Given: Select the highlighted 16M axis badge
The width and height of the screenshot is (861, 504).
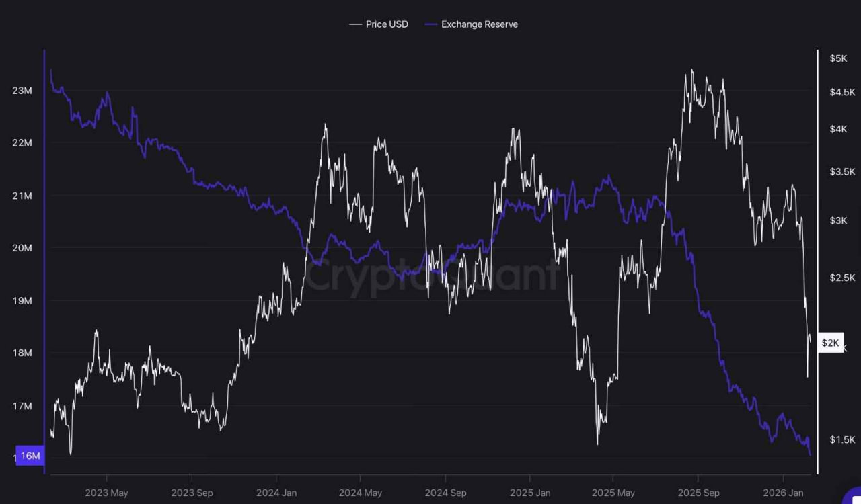Looking at the screenshot, I should pyautogui.click(x=30, y=456).
